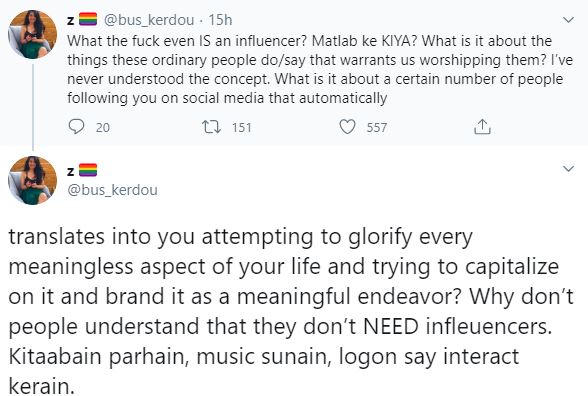Open first tweet text about influencers

point(320,69)
